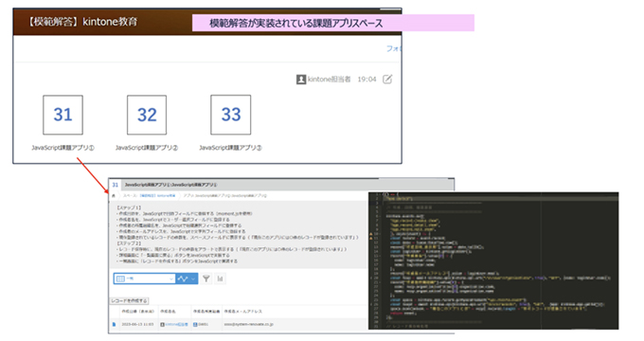
Task: Open the app icon numbered 32
Action: pyautogui.click(x=147, y=115)
